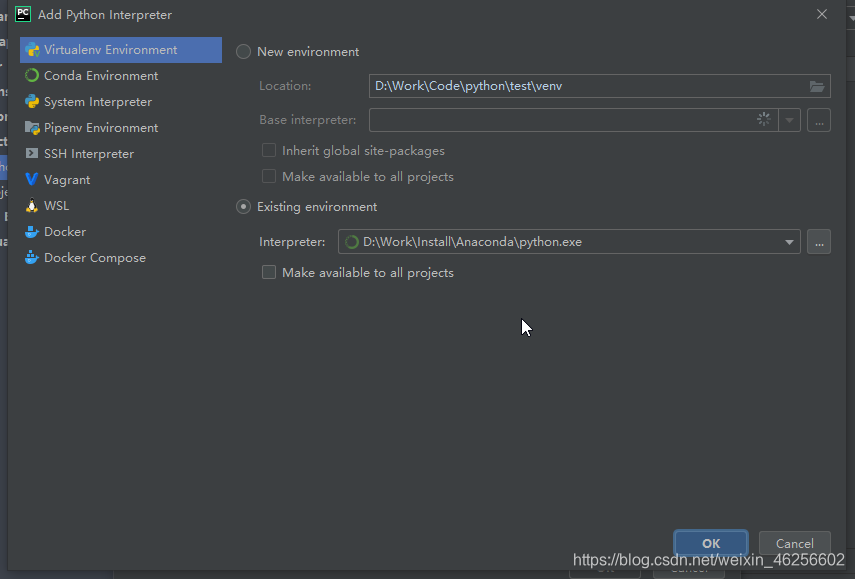Open Docker Compose label in sidebar
This screenshot has height=579, width=855.
95,258
